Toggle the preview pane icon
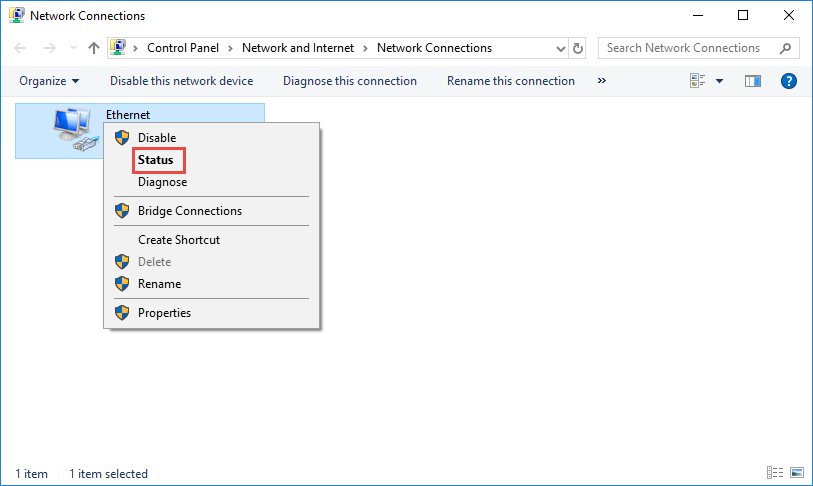The width and height of the screenshot is (813, 486). click(753, 81)
